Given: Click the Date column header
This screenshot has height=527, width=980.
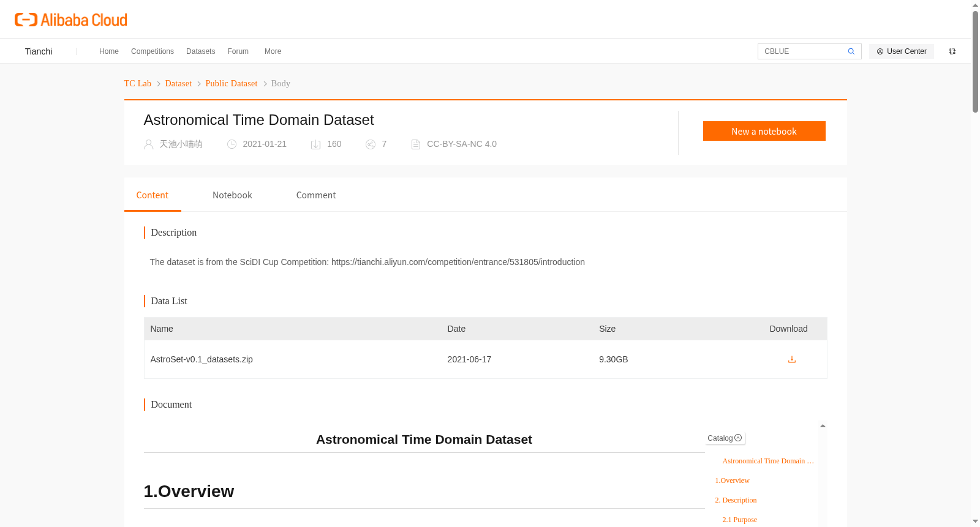Looking at the screenshot, I should tap(456, 329).
